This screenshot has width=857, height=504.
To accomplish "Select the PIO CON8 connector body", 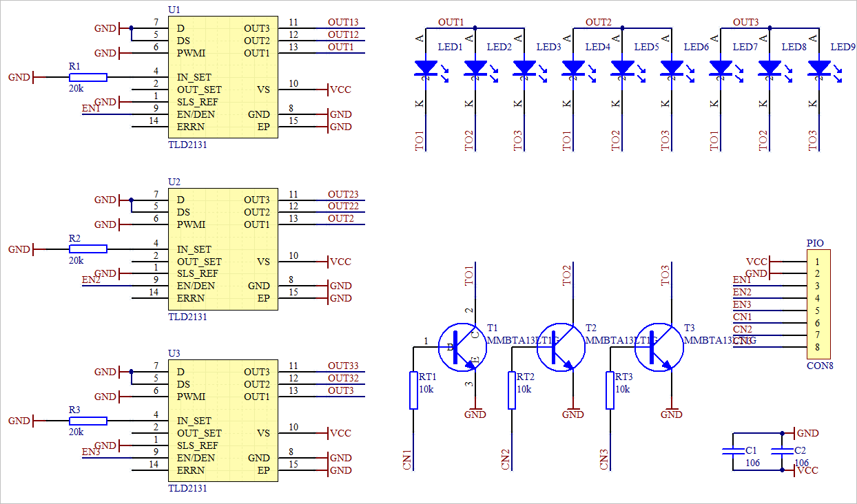I will click(x=819, y=304).
